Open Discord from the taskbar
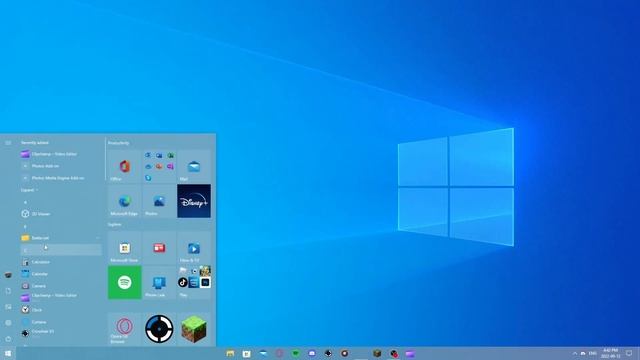640x360 pixels. 312,353
